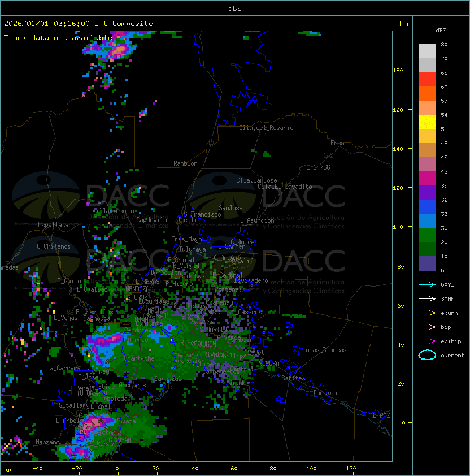
Task: Click the S_Francisco label
Action: coord(202,214)
